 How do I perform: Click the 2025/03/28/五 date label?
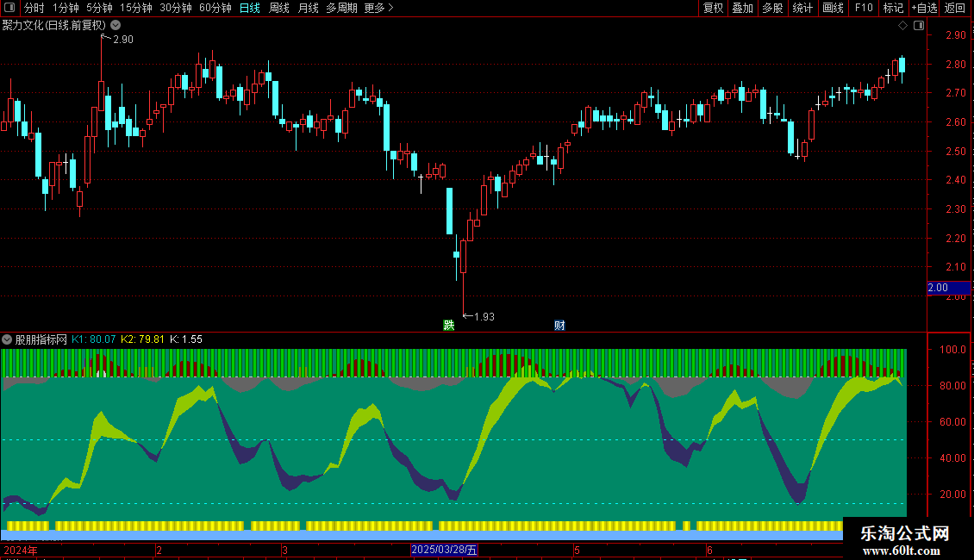tap(444, 550)
